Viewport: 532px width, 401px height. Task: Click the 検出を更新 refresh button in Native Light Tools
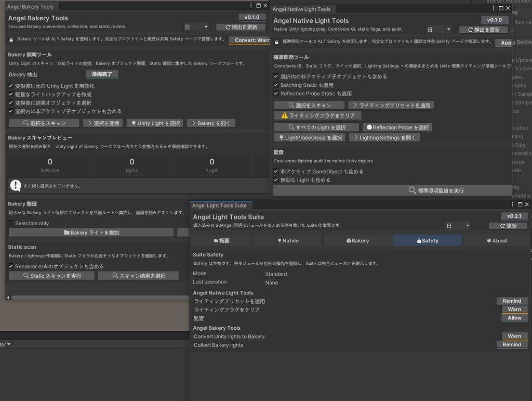click(484, 30)
